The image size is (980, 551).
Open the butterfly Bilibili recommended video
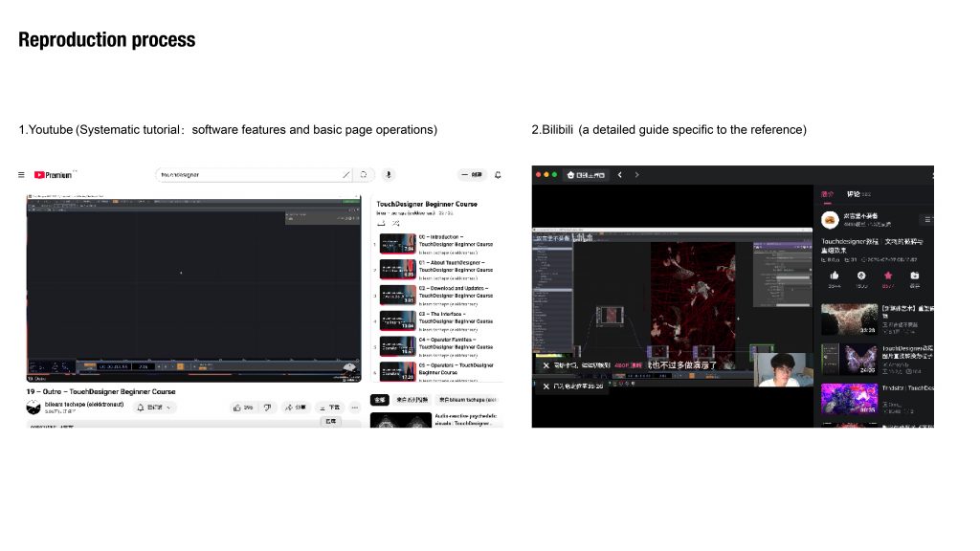point(850,360)
